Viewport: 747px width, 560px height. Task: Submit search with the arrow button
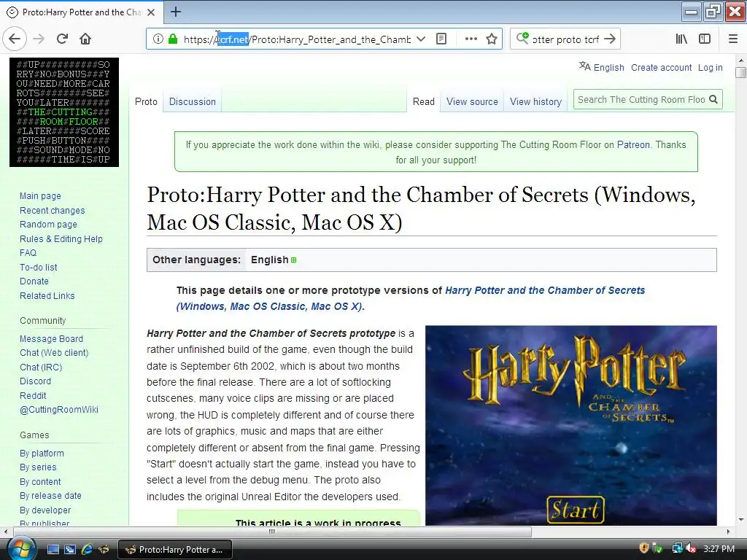(610, 39)
